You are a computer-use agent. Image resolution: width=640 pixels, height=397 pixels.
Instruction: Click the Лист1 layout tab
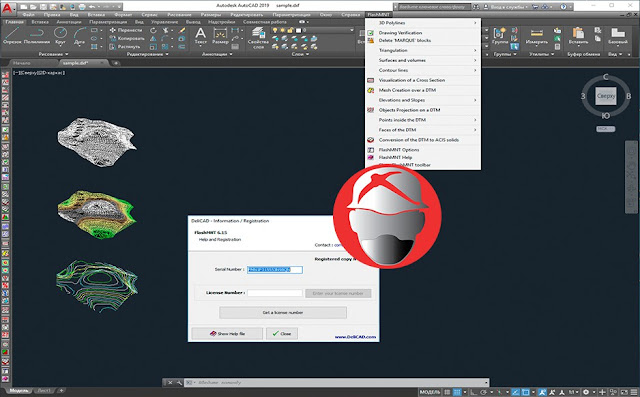coord(43,391)
